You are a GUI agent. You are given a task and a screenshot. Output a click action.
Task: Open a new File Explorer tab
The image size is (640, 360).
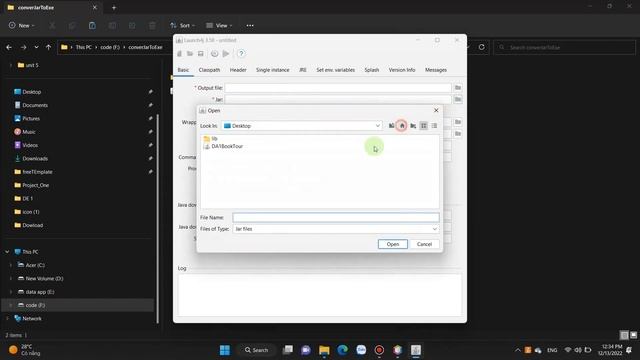[x=114, y=7]
